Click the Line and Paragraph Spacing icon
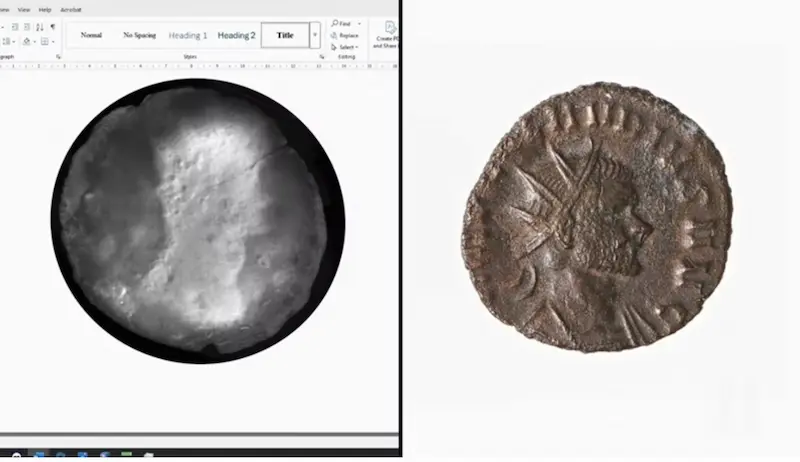Viewport: 800px width, 462px height. (7, 41)
